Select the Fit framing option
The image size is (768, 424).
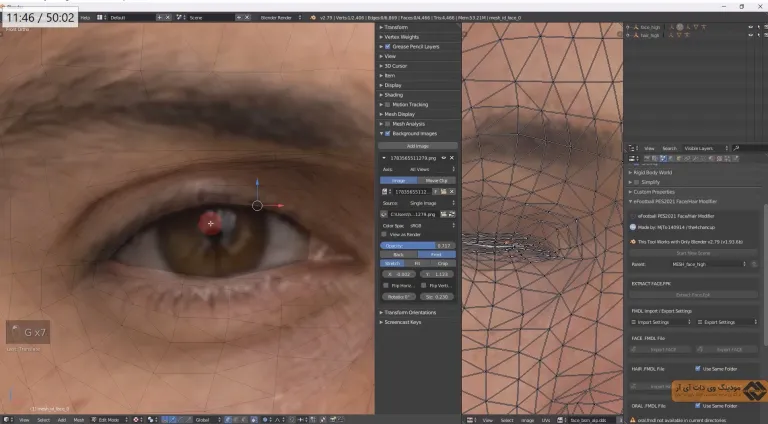click(x=417, y=263)
